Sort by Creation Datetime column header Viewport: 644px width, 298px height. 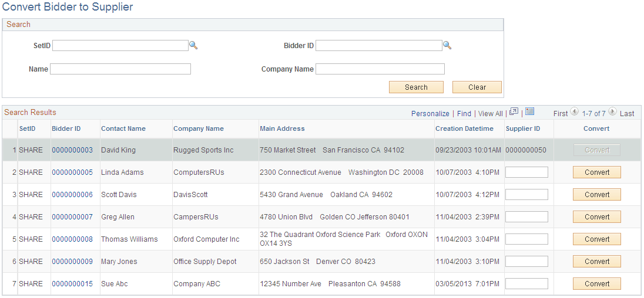pyautogui.click(x=465, y=128)
